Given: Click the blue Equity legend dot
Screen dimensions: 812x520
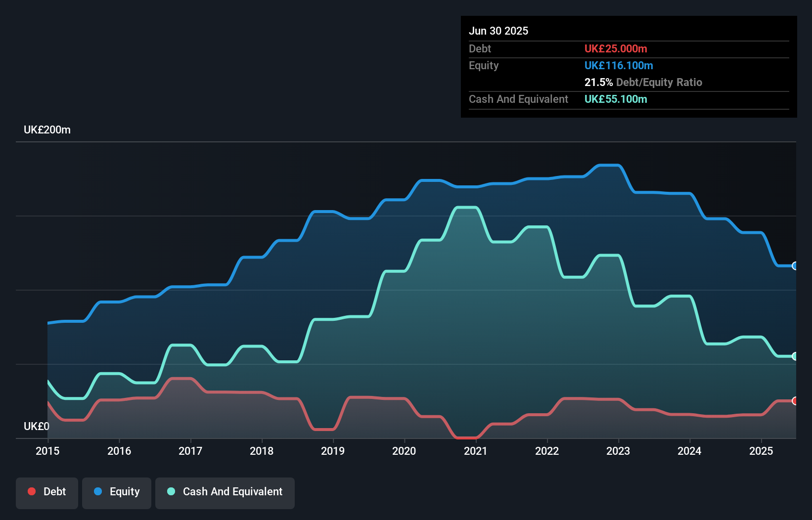Looking at the screenshot, I should coord(98,491).
